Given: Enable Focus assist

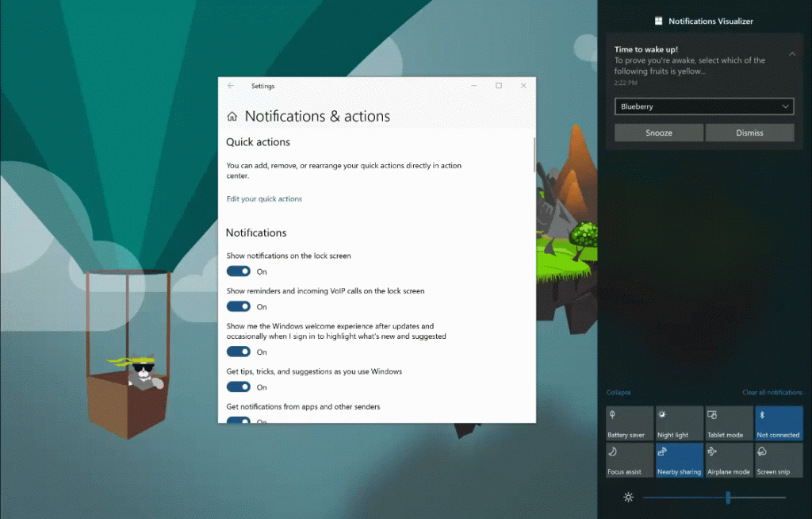Looking at the screenshot, I should (x=629, y=459).
